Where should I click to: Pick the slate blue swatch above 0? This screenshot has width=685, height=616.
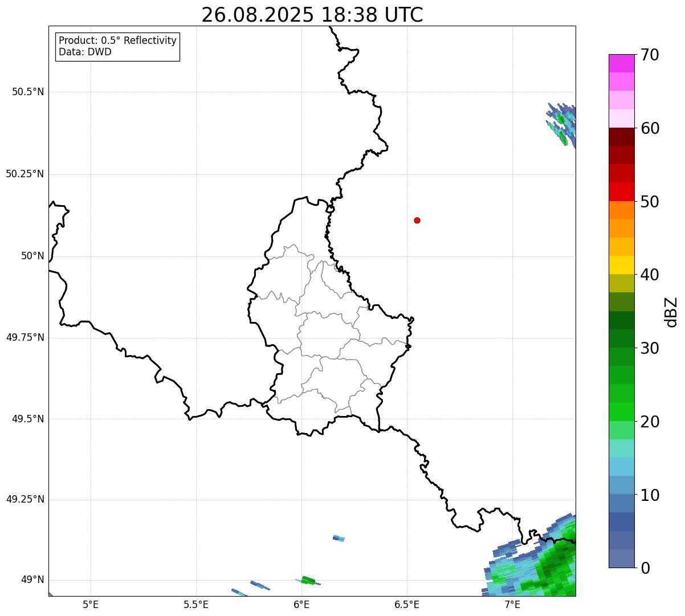pyautogui.click(x=621, y=558)
